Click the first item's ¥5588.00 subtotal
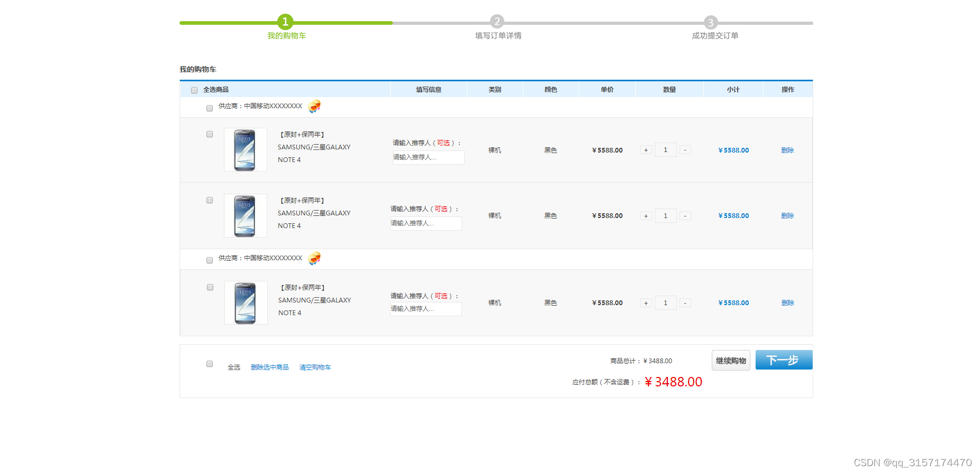 pos(733,150)
